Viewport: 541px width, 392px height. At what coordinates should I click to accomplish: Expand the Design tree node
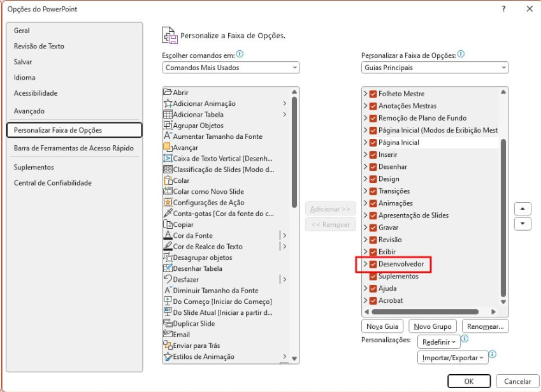tap(365, 178)
